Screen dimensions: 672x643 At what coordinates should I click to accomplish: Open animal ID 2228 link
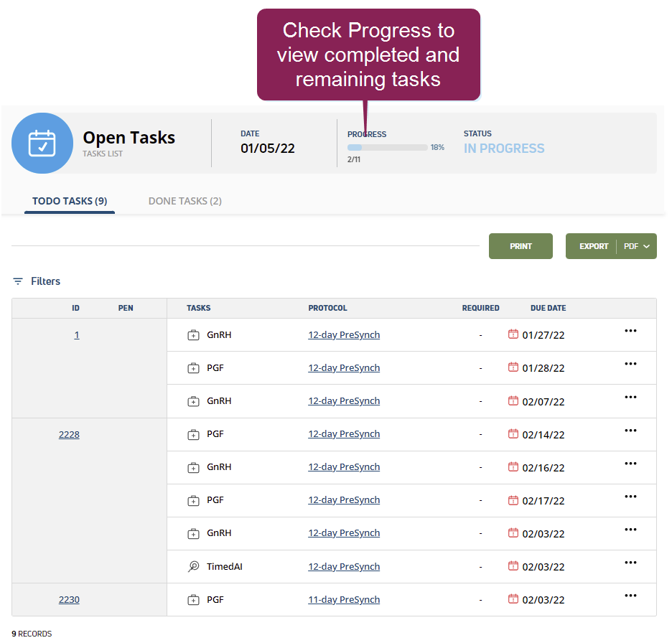click(69, 434)
